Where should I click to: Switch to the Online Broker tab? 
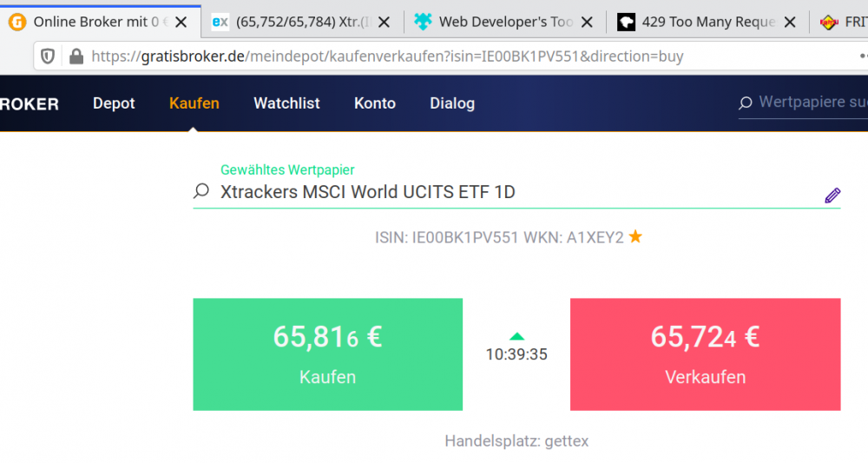[x=100, y=23]
